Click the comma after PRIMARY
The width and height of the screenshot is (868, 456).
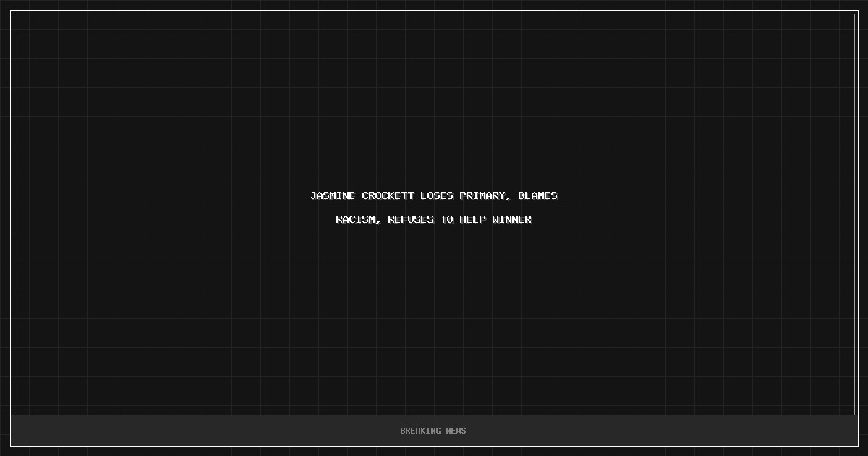509,198
